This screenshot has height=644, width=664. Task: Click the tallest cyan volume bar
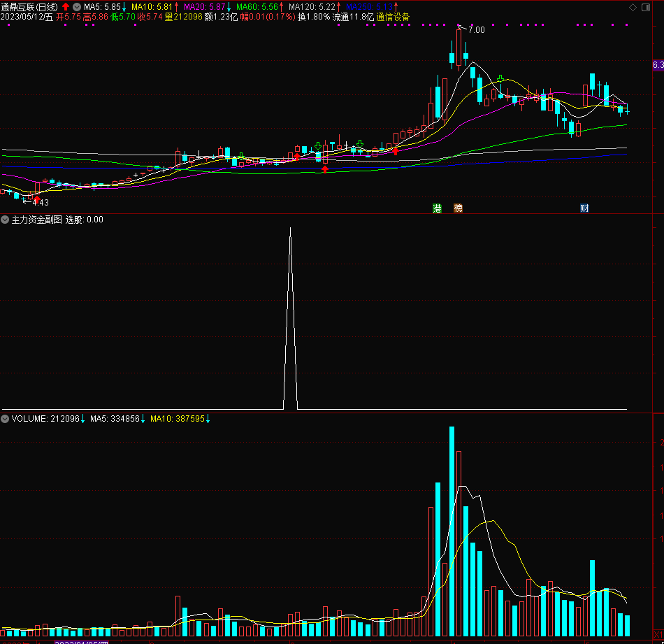(452, 531)
